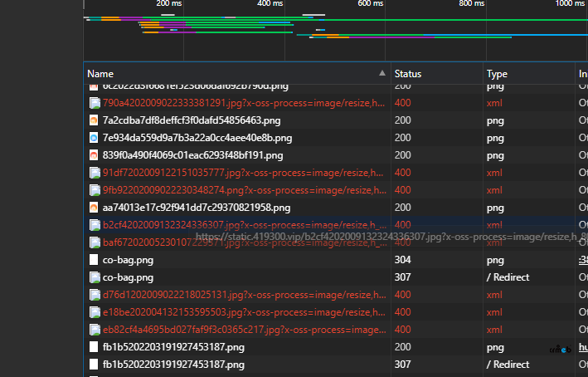Click the xml type cell of eb82cf4a4695bd027faf9f3c0365c217.jpg

click(494, 330)
